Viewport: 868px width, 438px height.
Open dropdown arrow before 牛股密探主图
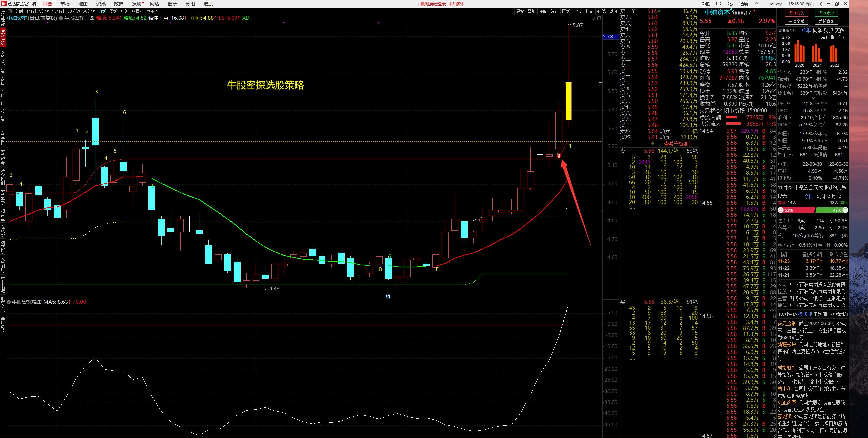tap(61, 18)
